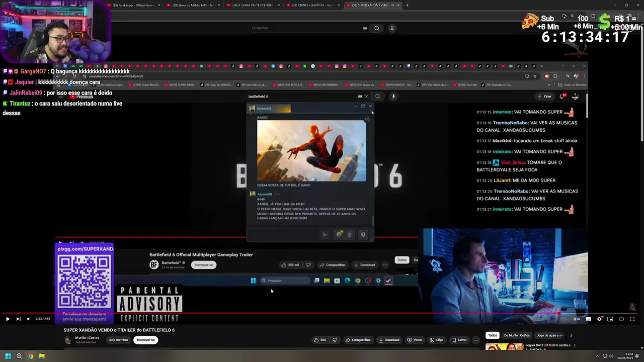
Task: Create a clip with Clipe button
Action: point(437,340)
